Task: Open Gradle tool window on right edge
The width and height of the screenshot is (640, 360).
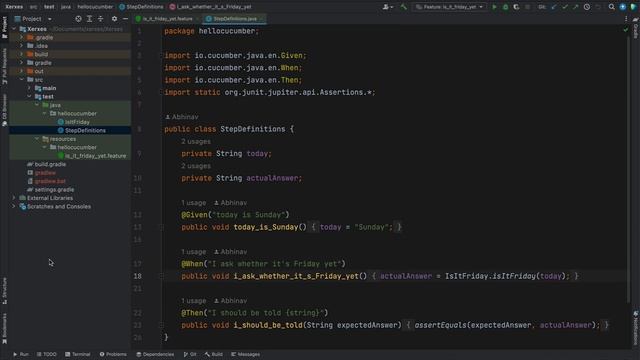Action: click(636, 28)
